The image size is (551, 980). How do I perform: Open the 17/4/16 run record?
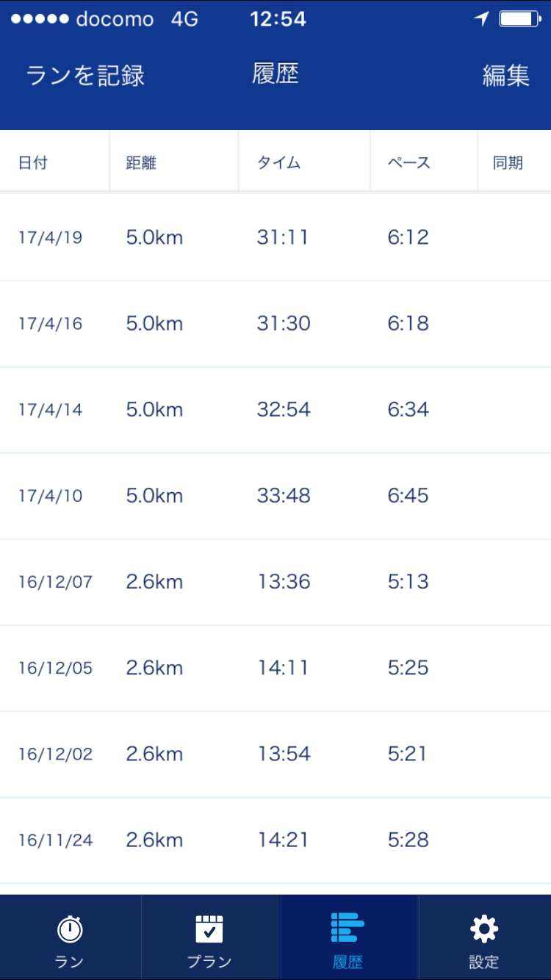[x=275, y=323]
